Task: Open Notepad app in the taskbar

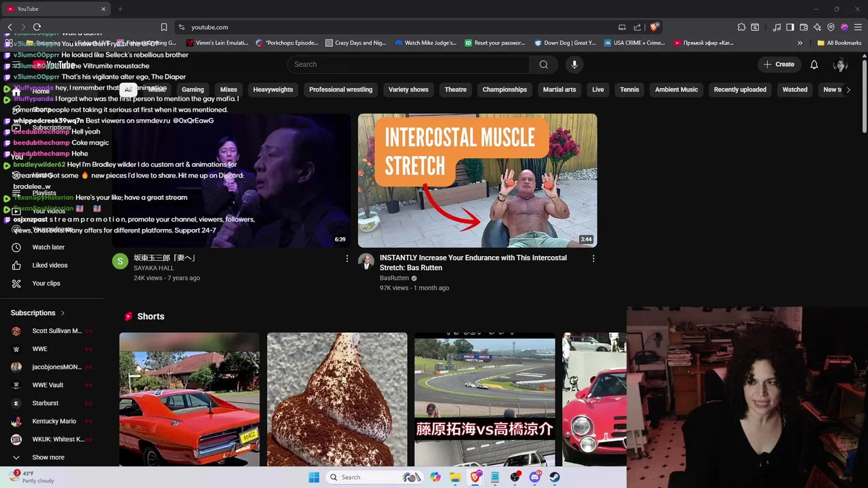Action: 495,477
